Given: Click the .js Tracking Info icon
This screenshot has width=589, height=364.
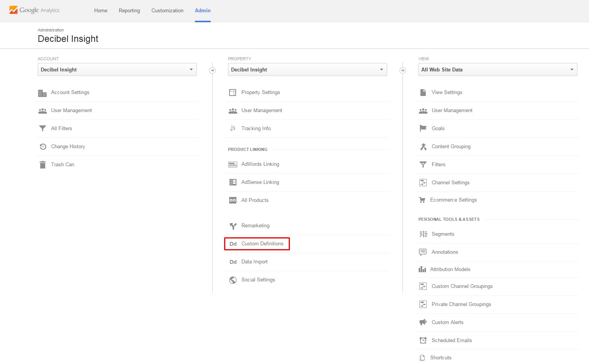Looking at the screenshot, I should point(233,128).
